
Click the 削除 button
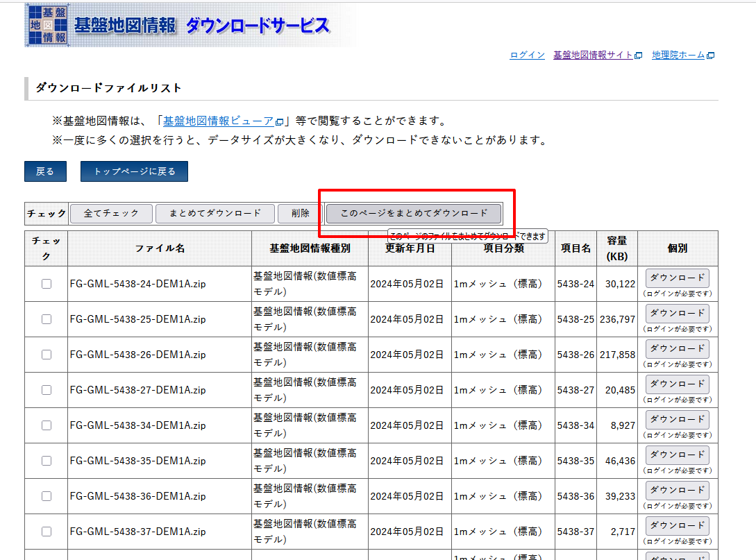(x=300, y=214)
